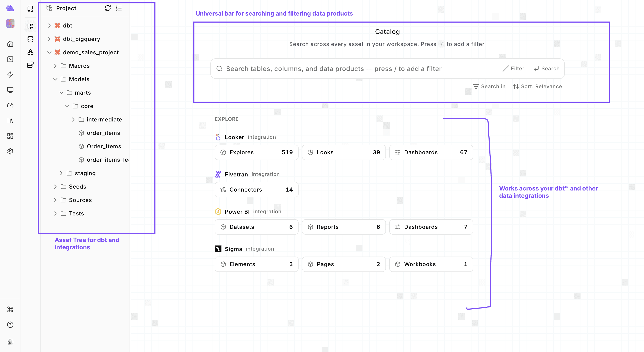Click the collapse-all list icon beside refresh
This screenshot has width=644, height=352.
[119, 8]
